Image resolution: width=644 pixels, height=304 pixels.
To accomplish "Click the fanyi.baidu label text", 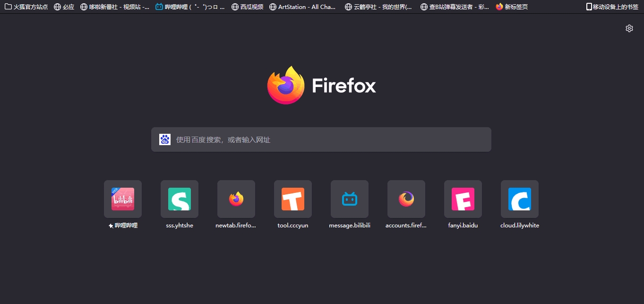I will pyautogui.click(x=463, y=226).
